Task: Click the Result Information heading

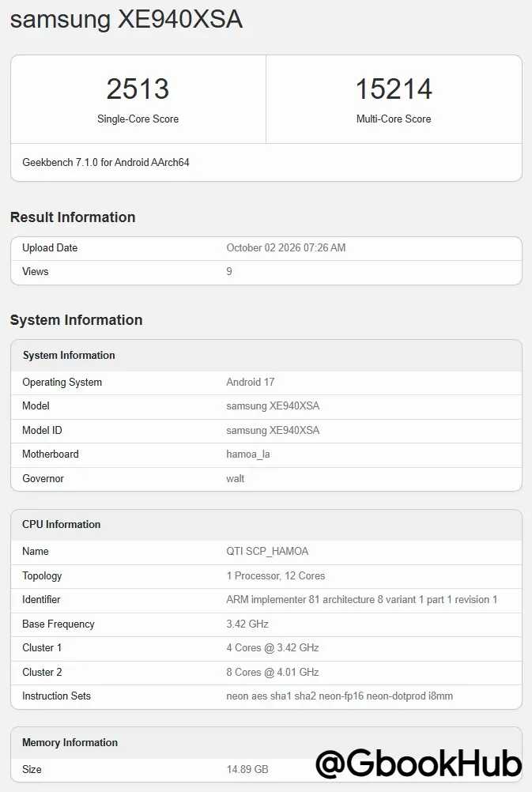Action: tap(73, 217)
